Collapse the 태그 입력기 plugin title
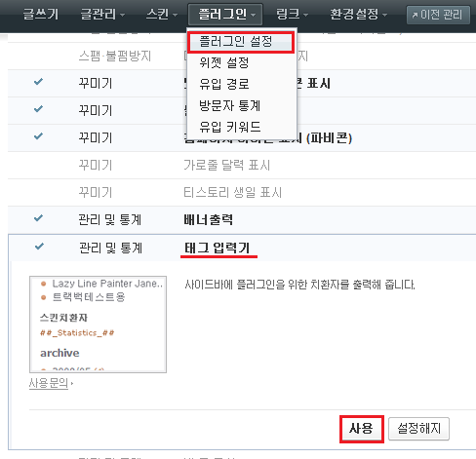This screenshot has width=476, height=459. (x=218, y=248)
